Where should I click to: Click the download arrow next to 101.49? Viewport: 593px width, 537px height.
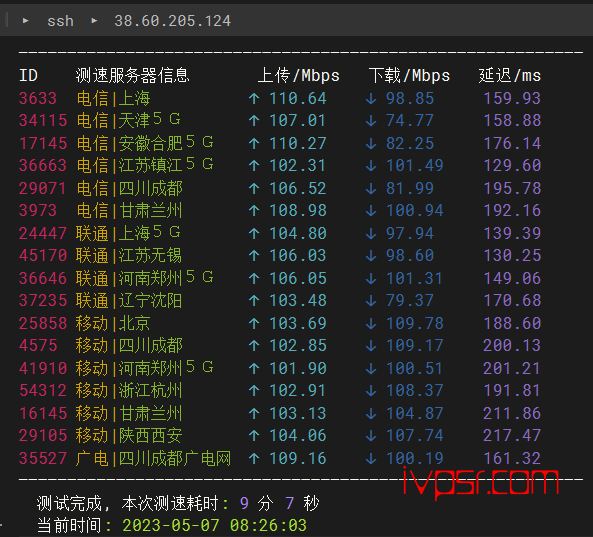371,166
